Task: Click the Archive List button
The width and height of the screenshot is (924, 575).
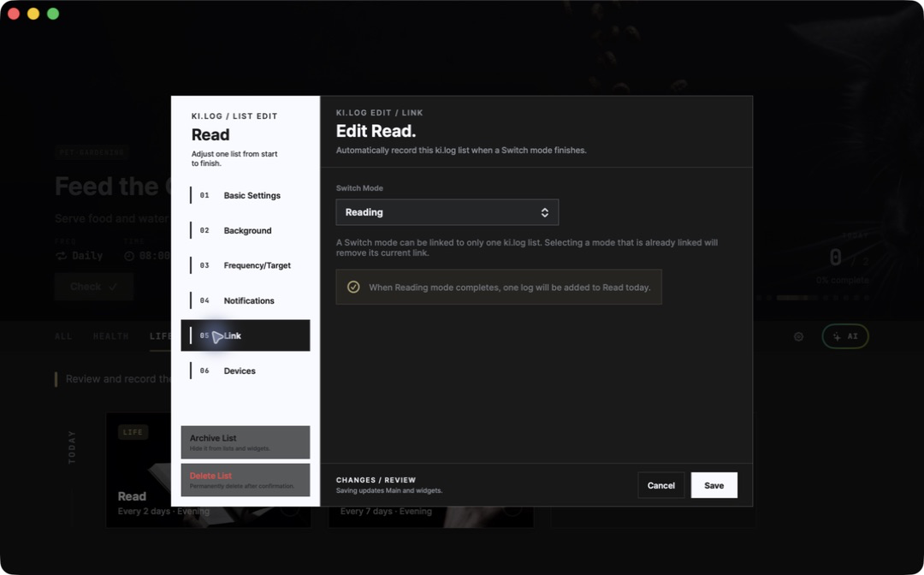Action: [x=246, y=442]
